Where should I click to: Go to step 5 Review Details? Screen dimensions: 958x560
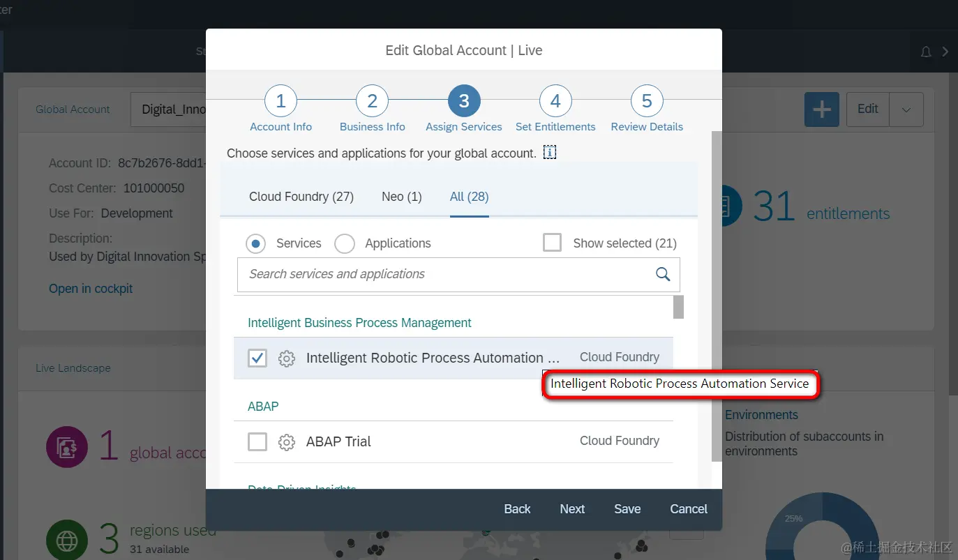point(647,102)
